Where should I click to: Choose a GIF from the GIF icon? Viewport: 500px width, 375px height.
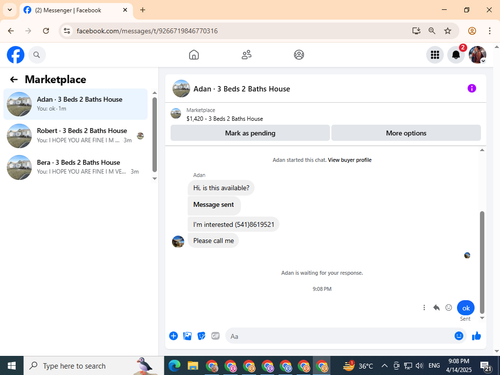tap(215, 336)
